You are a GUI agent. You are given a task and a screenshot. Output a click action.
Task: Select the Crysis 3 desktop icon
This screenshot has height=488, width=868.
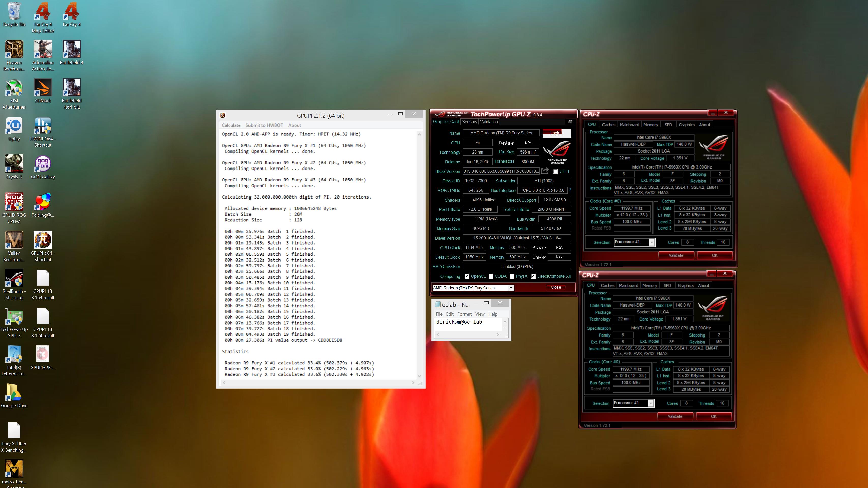click(14, 167)
